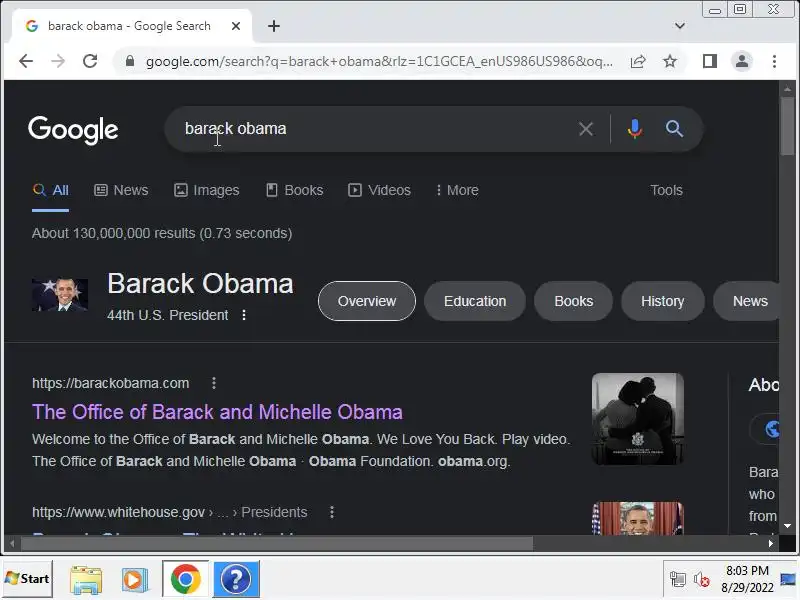Image resolution: width=800 pixels, height=600 pixels.
Task: Open menu next to barackobama.com URL
Action: (214, 383)
